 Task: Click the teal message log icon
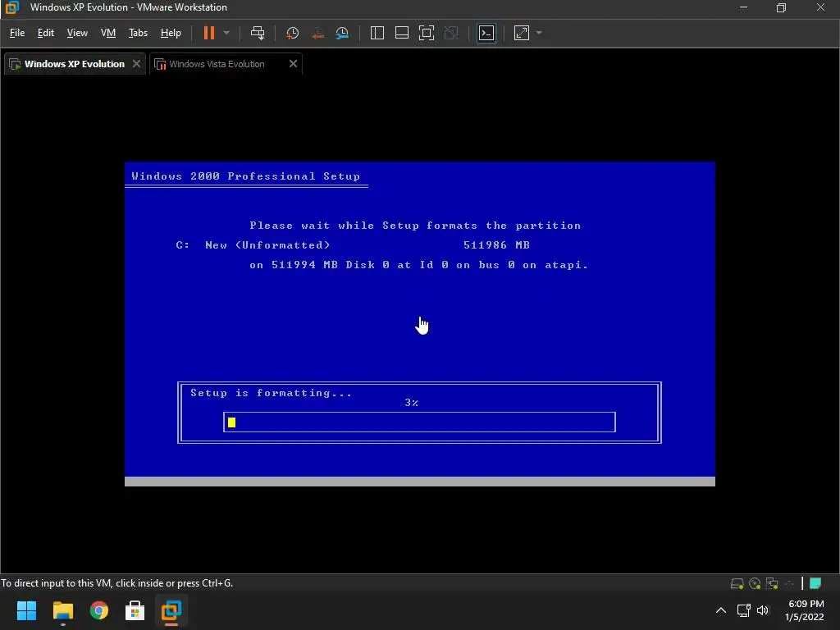tap(815, 583)
